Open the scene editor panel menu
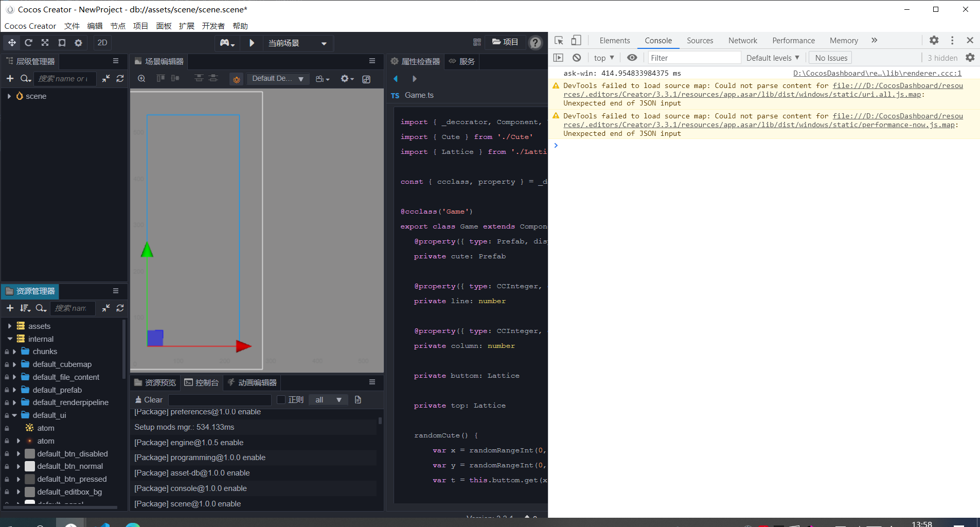Image resolution: width=980 pixels, height=527 pixels. point(372,61)
